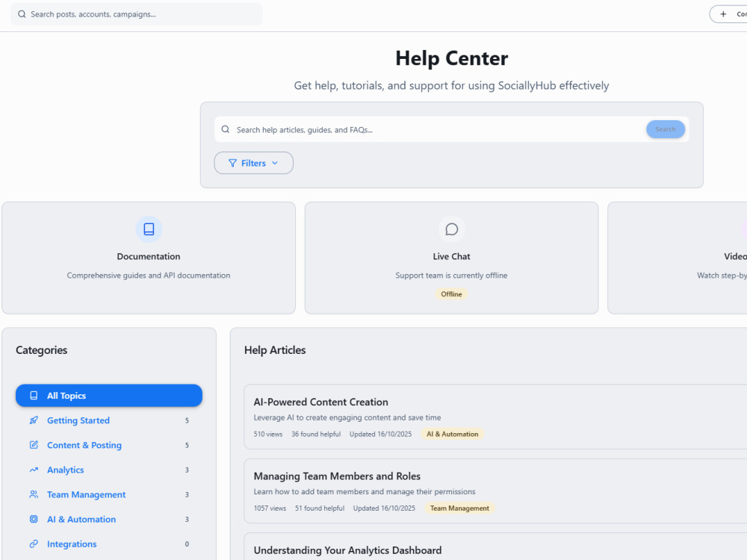Open the Content & Posting category
Screen dimensions: 747x560
tap(109, 445)
